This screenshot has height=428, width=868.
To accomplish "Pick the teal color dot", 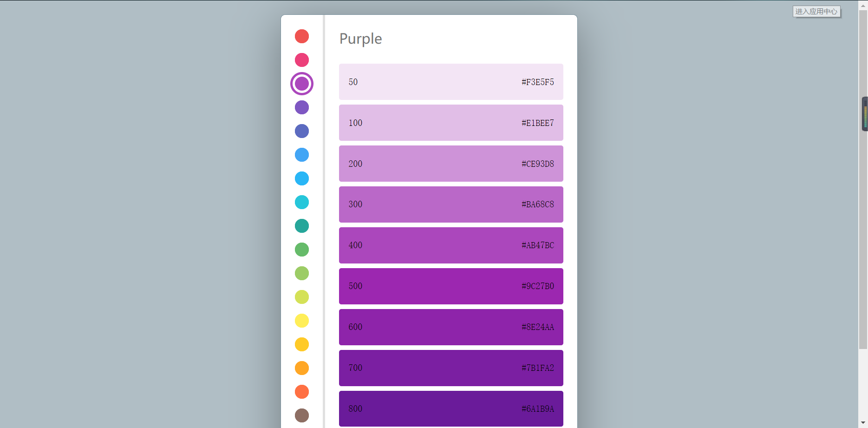I will click(302, 226).
